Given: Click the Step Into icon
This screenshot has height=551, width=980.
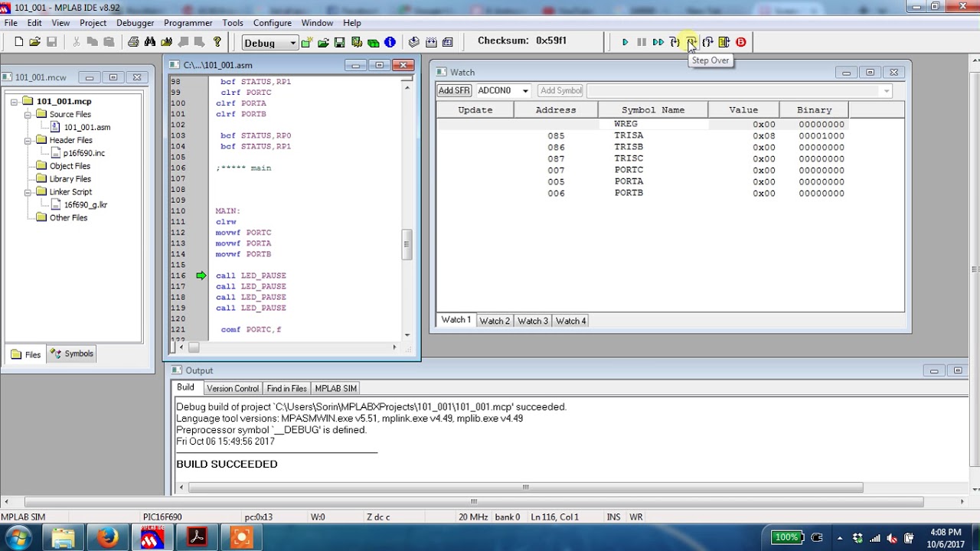Looking at the screenshot, I should (675, 42).
